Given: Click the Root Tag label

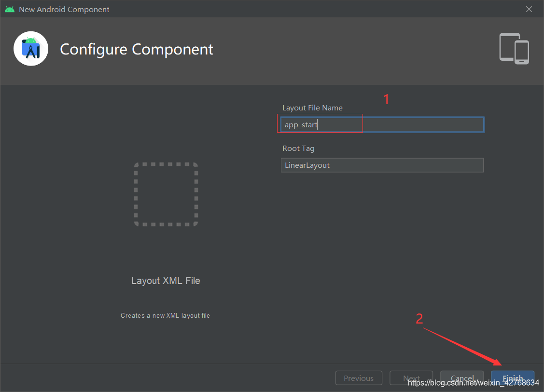Looking at the screenshot, I should 298,149.
